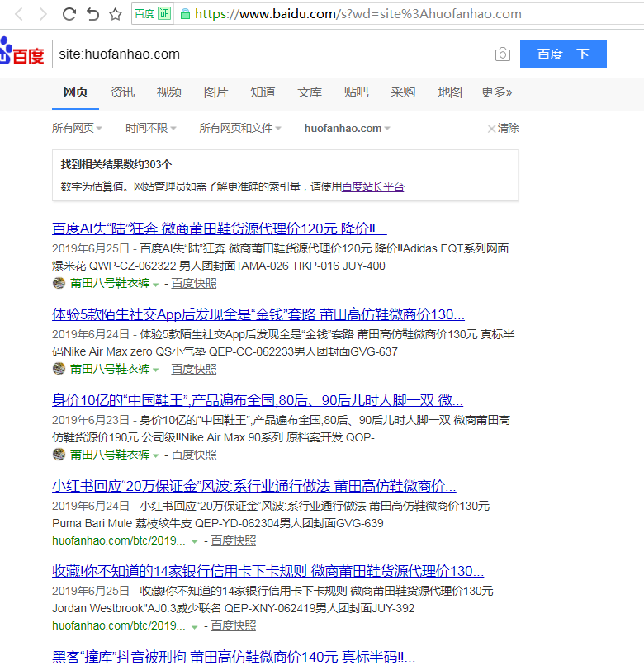Open result 百度AI失"陆"狂奔 微商莆田鞋

pos(220,229)
